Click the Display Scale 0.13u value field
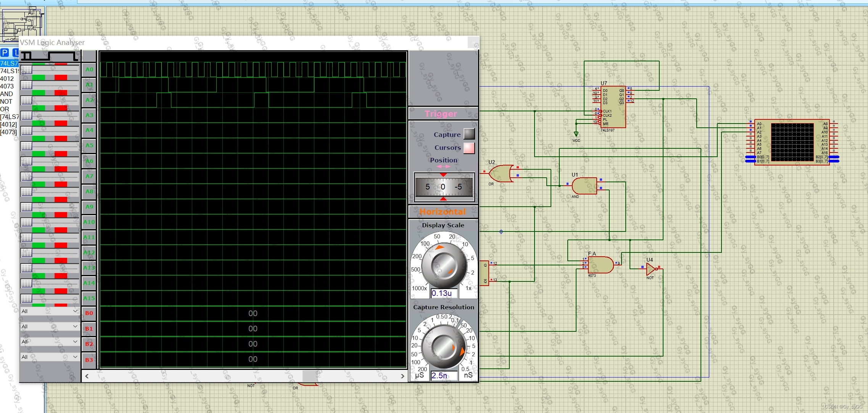Image resolution: width=868 pixels, height=413 pixels. 444,293
